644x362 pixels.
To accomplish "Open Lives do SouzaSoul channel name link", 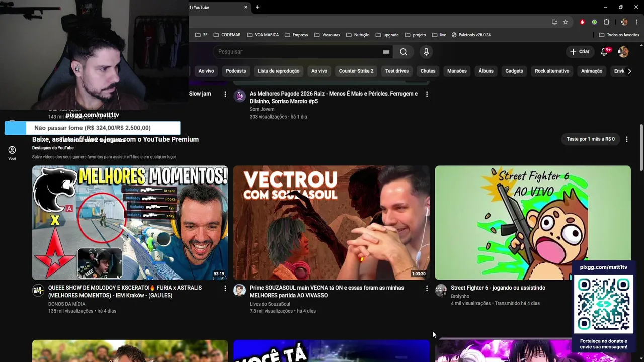I will click(270, 304).
